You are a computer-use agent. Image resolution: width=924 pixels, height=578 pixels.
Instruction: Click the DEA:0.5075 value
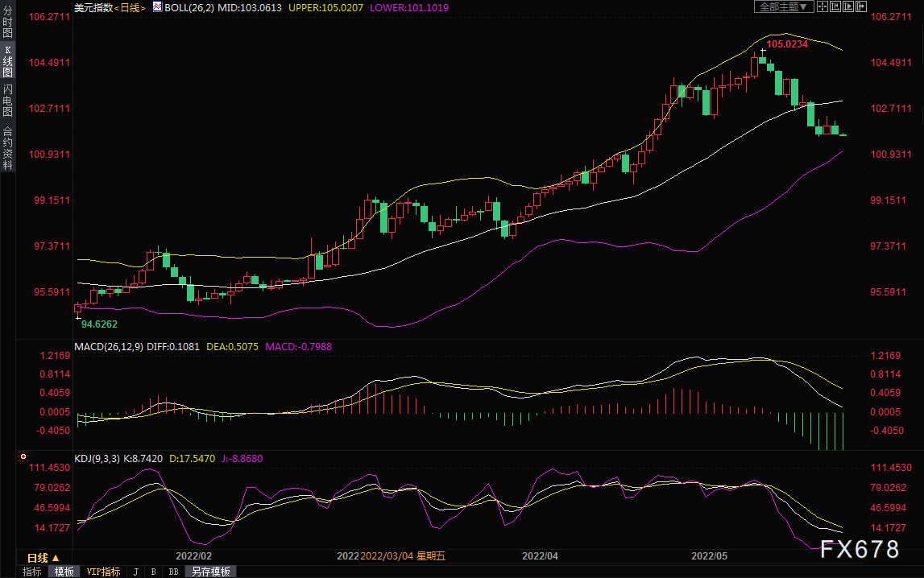[232, 347]
